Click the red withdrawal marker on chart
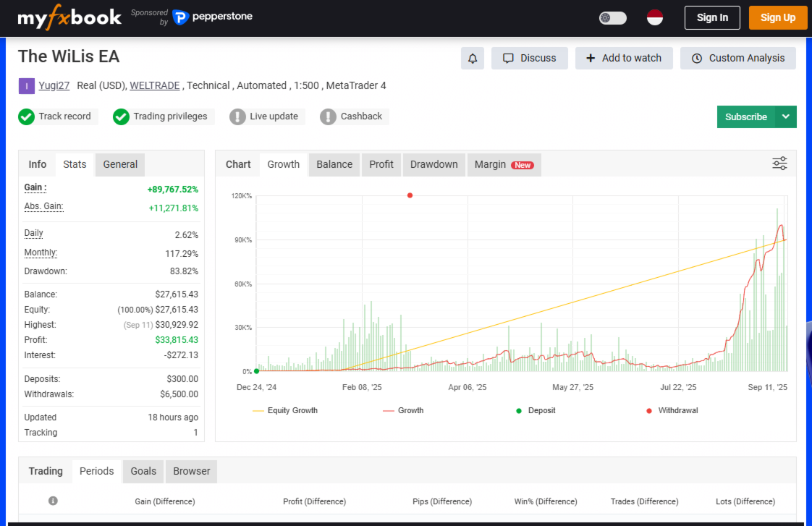Image resolution: width=812 pixels, height=526 pixels. pos(410,195)
